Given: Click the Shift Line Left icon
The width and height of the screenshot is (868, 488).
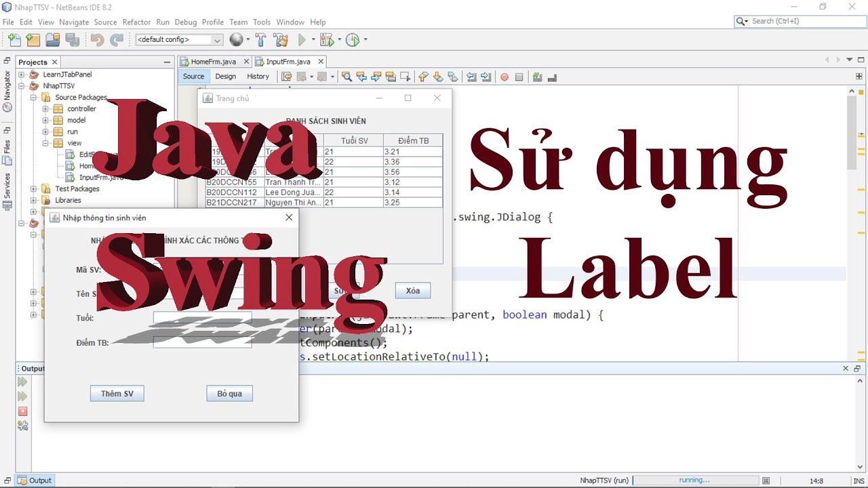Looking at the screenshot, I should click(471, 77).
